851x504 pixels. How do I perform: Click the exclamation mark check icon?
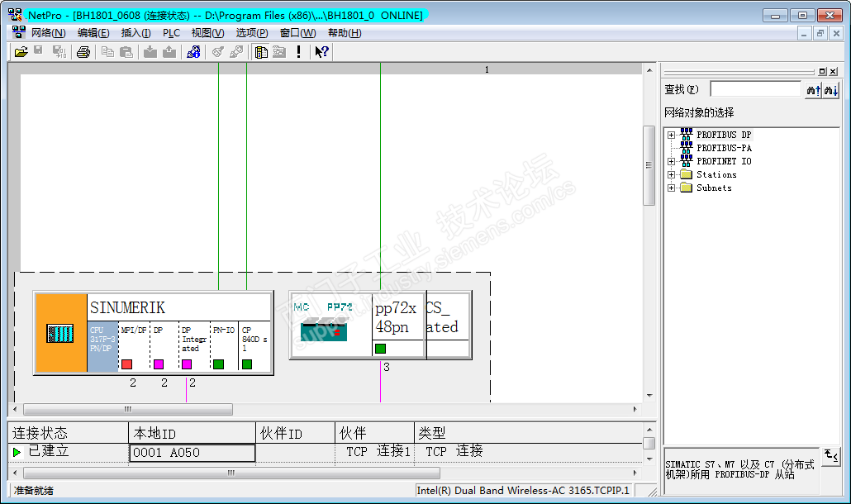298,52
